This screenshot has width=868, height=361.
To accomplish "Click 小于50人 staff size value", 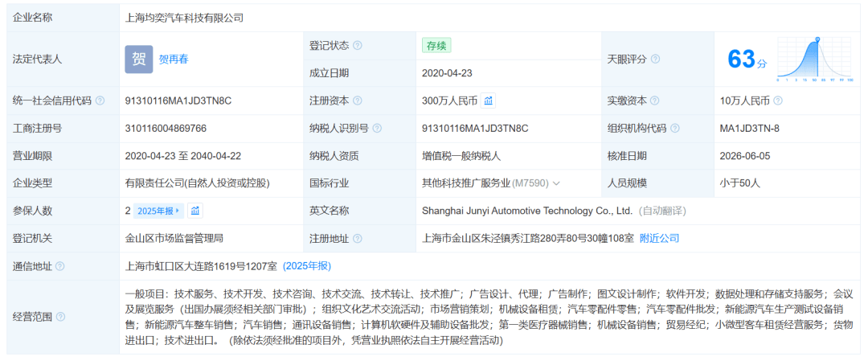I will 739,183.
